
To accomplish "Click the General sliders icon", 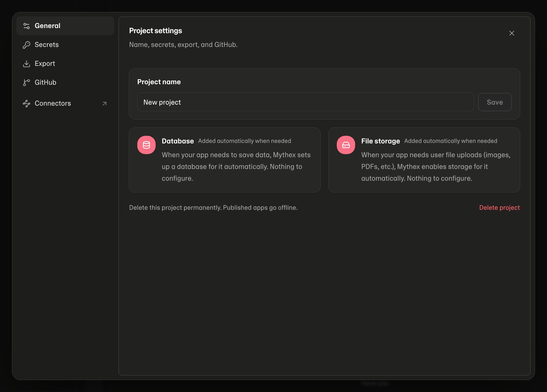I will [x=27, y=26].
